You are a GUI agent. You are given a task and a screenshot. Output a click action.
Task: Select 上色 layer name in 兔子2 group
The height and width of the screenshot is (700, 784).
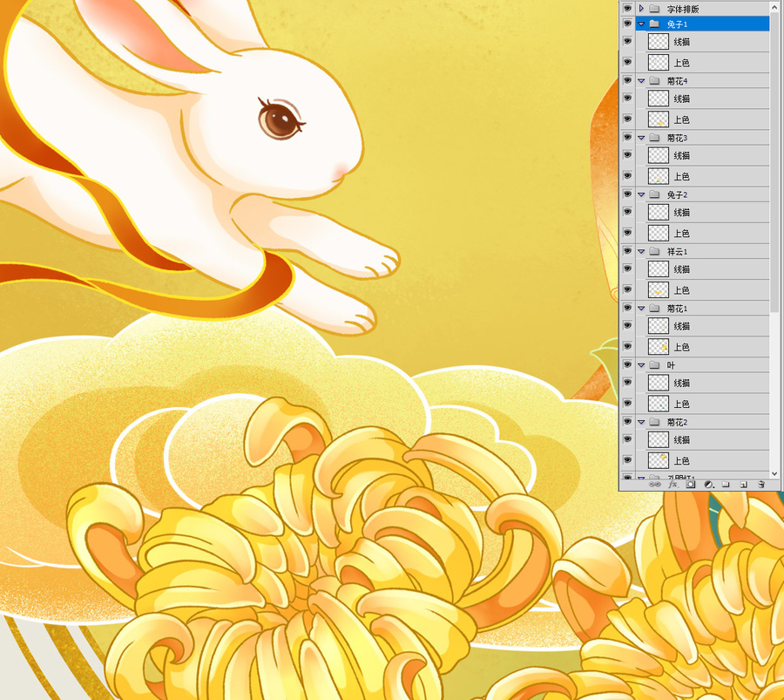(681, 234)
